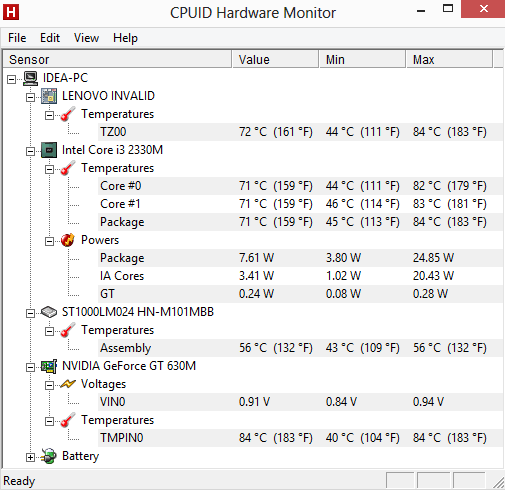Expand the Battery tree node

[x=30, y=458]
